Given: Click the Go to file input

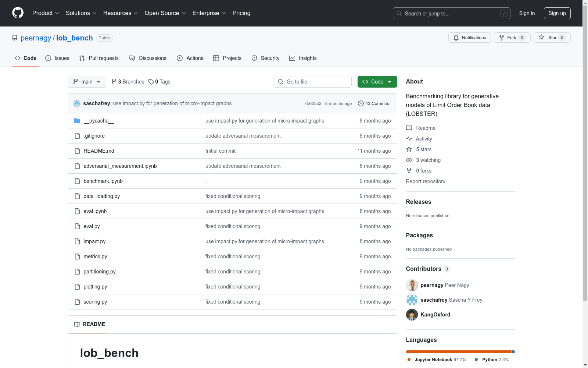Looking at the screenshot, I should pyautogui.click(x=312, y=82).
